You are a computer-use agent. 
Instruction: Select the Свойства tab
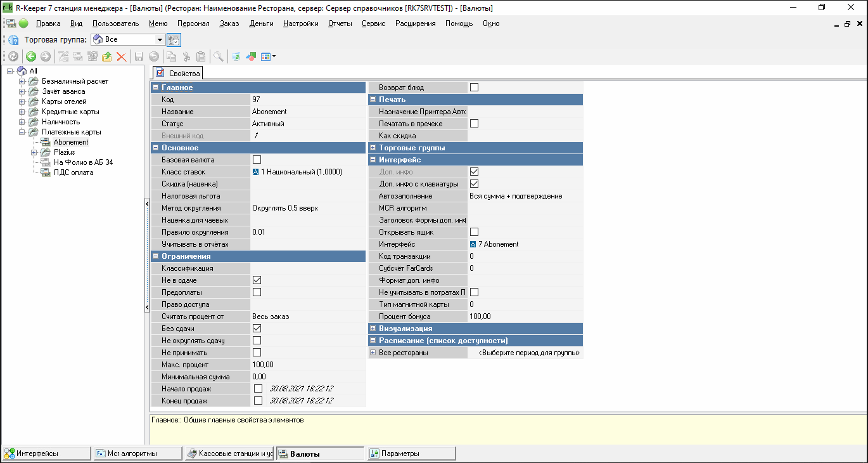point(178,74)
